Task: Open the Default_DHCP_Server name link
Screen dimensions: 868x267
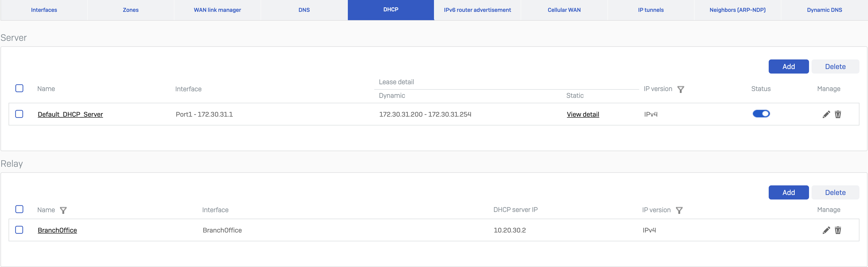Action: click(x=70, y=114)
